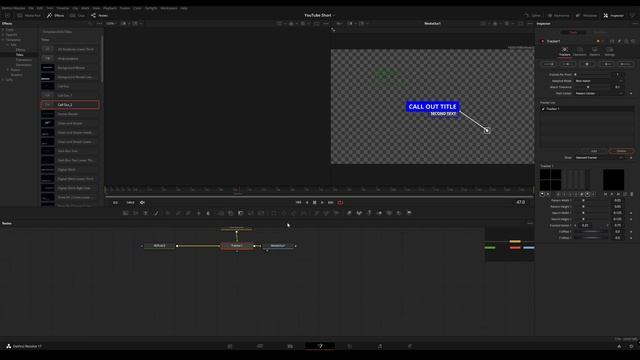Screen dimensions: 640x360
Task: Switch to the Fairlight page
Action: coord(380,346)
